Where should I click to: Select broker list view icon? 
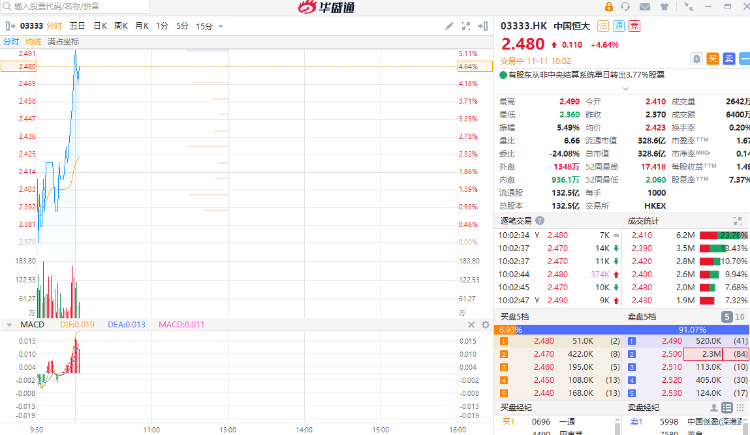[x=727, y=408]
